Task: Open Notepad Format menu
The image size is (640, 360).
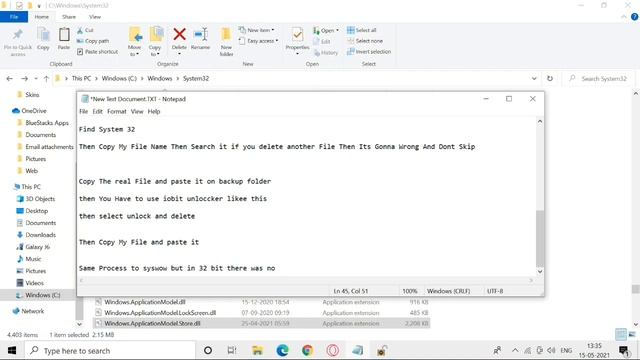Action: pos(117,111)
